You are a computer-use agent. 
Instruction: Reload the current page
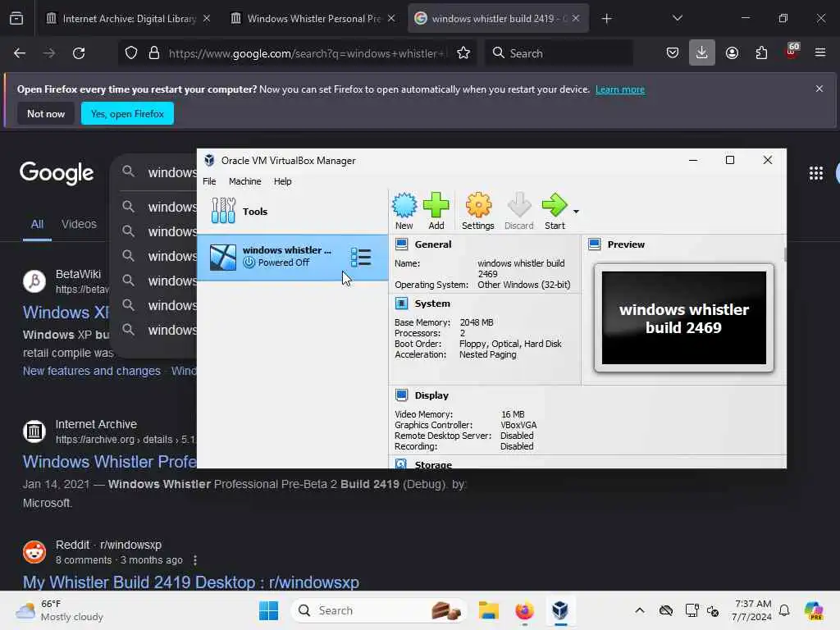tap(79, 53)
